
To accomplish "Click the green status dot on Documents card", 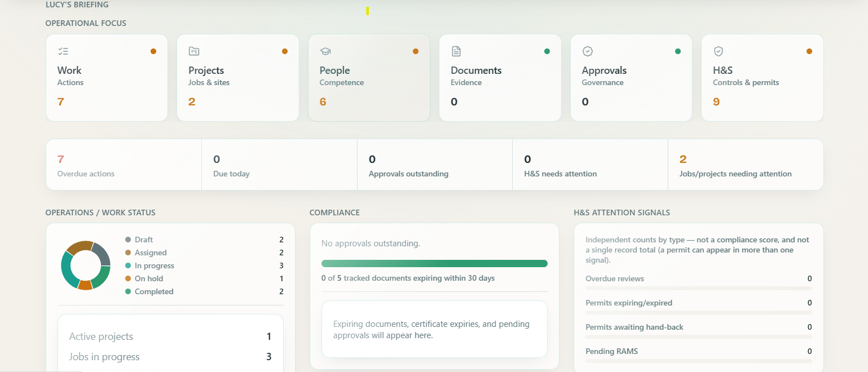I will click(x=547, y=51).
